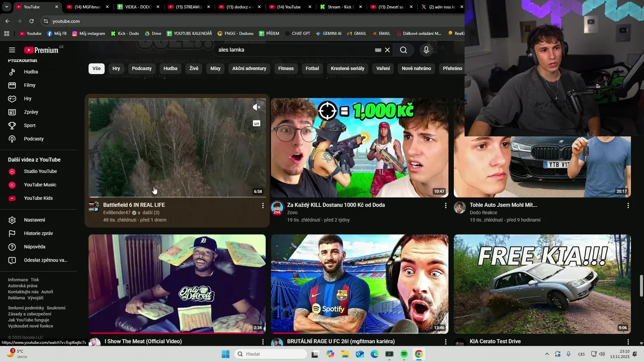Open video title Battlefield 6 IN REAL LIFE
Image resolution: width=644 pixels, height=362 pixels.
(134, 205)
